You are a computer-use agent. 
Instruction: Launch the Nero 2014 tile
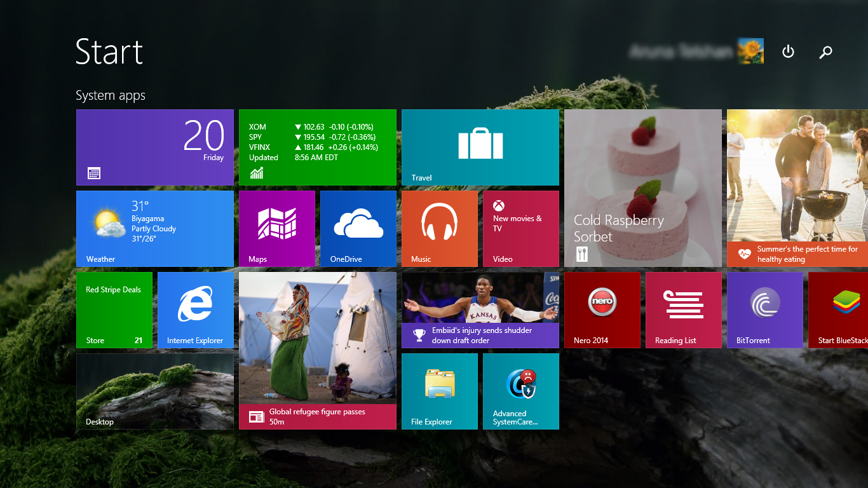coord(602,310)
